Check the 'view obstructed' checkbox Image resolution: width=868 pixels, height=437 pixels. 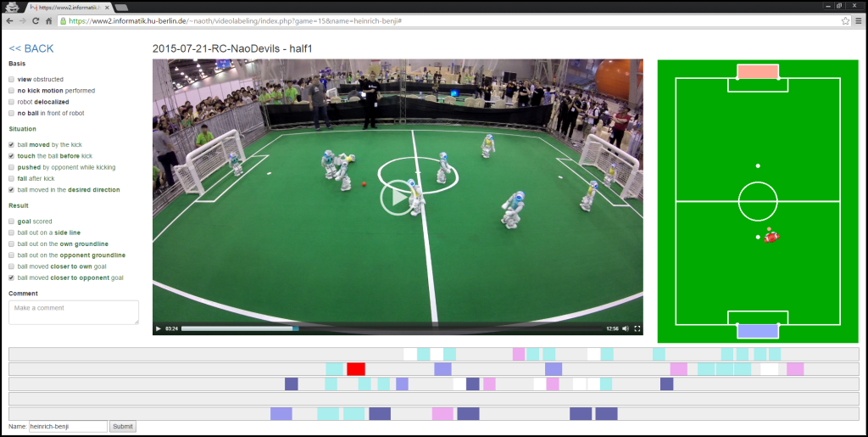coord(11,80)
